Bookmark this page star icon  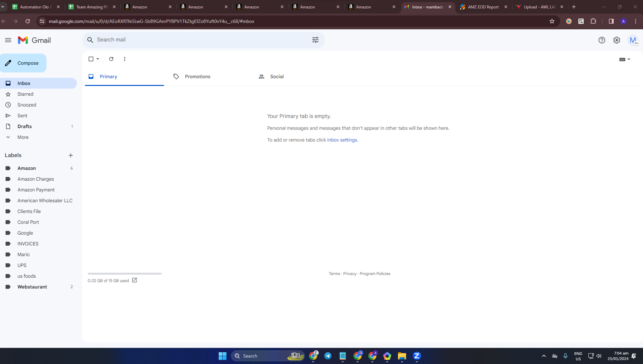click(552, 21)
